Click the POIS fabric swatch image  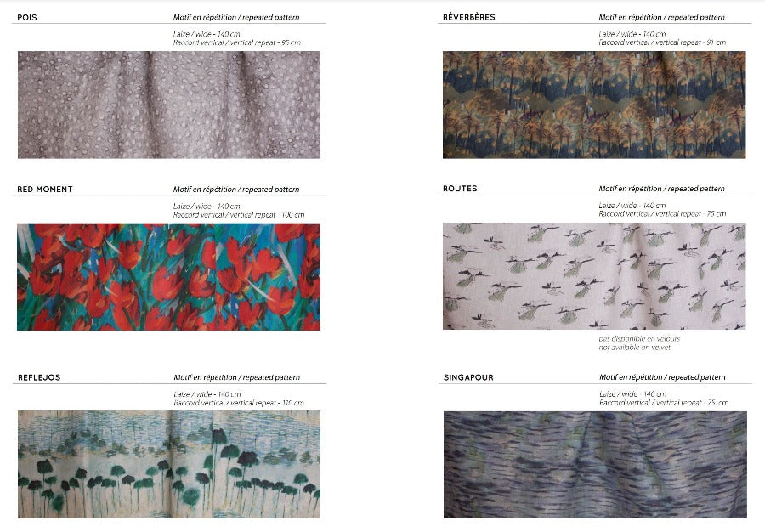tap(169, 105)
